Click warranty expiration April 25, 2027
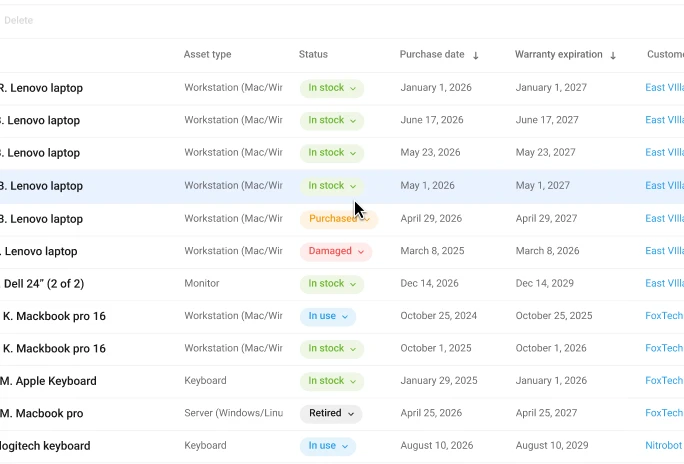The image size is (684, 464). point(546,413)
